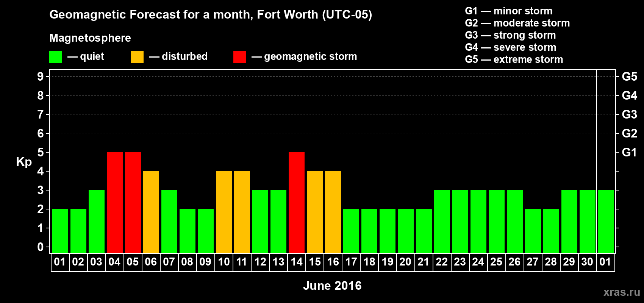Click the green bar for June 03

coord(97,221)
